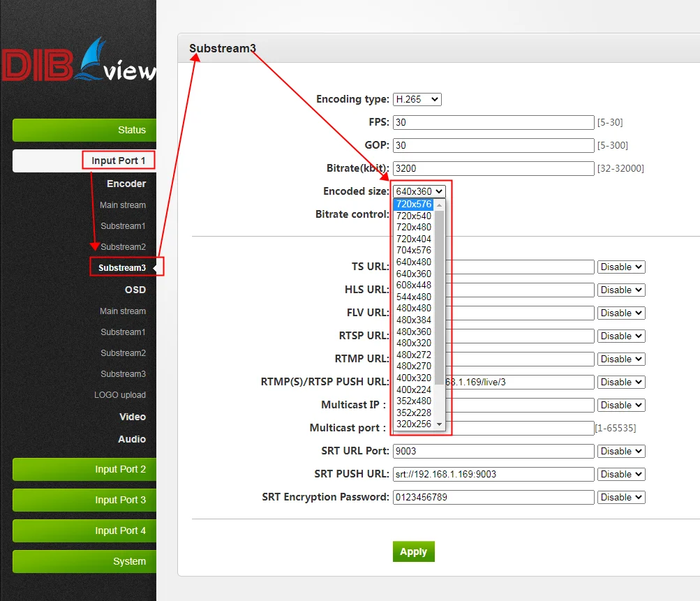Click the SRT Encryption Password field

coord(493,497)
